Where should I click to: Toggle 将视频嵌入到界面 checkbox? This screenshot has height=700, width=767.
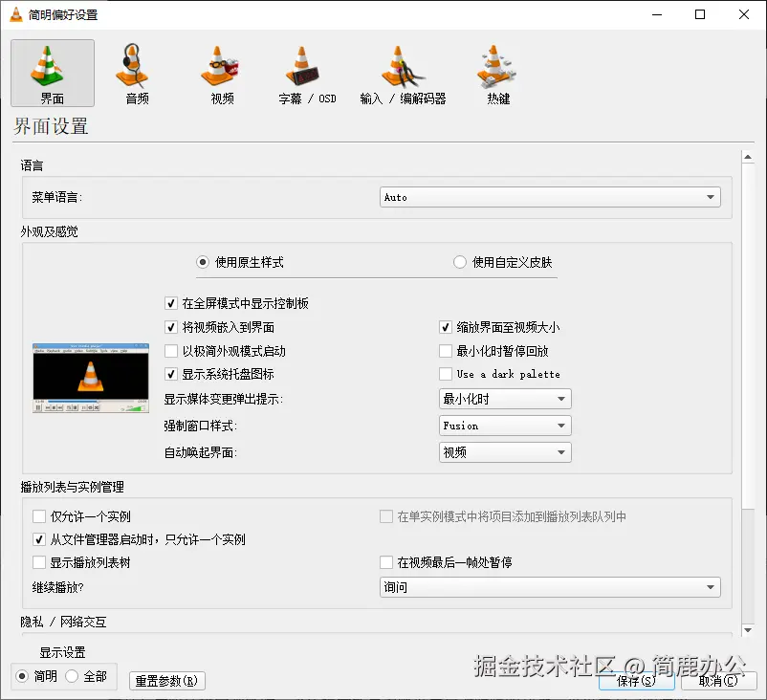click(171, 327)
